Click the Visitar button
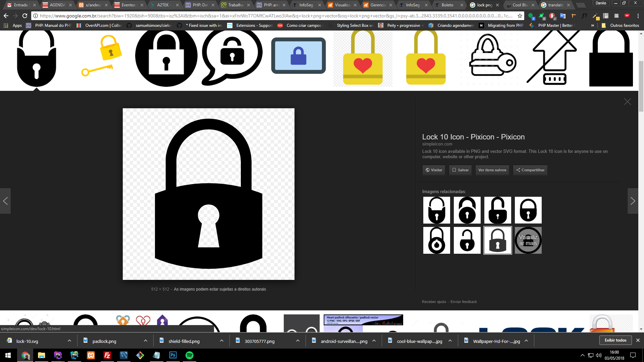 [x=434, y=170]
